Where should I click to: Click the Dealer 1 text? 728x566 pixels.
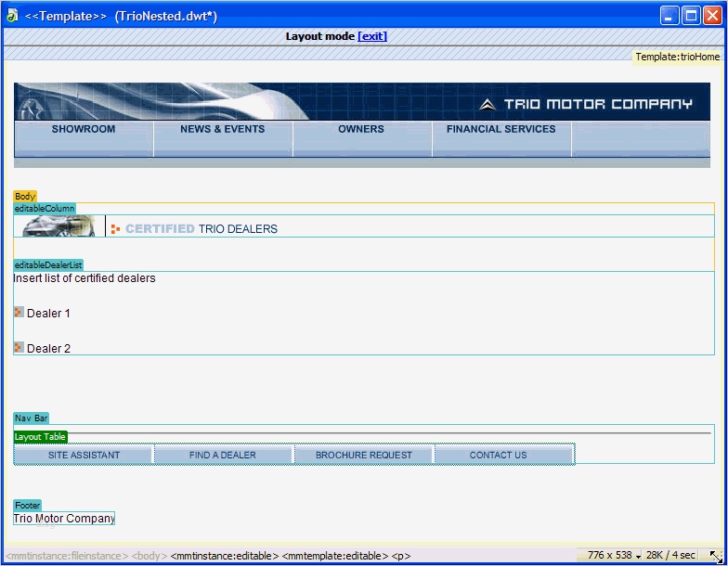tap(48, 314)
